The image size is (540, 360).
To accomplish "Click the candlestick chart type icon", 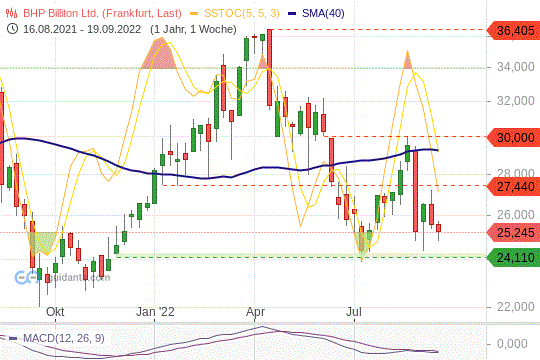I will (x=11, y=13).
